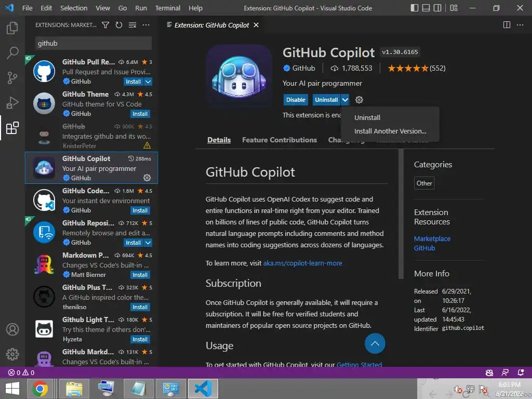The image size is (532, 399).
Task: Choose Install Another Version option
Action: (390, 131)
